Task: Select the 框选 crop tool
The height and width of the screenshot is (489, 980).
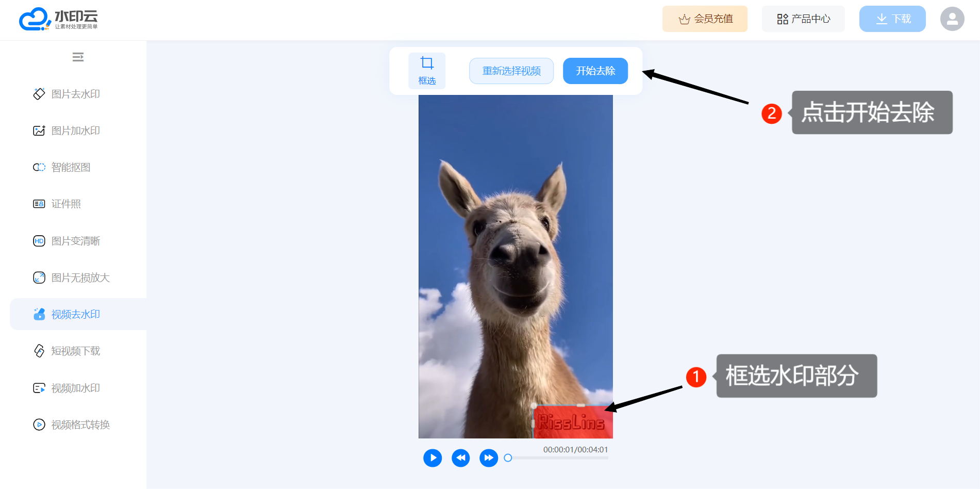Action: tap(427, 71)
